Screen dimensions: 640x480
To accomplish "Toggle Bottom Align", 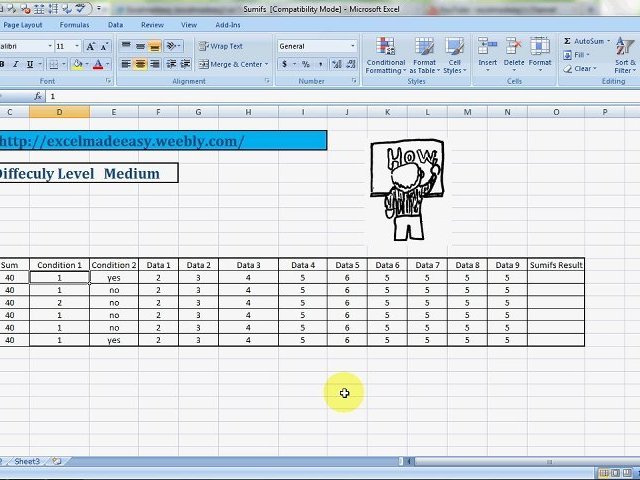I will point(154,46).
